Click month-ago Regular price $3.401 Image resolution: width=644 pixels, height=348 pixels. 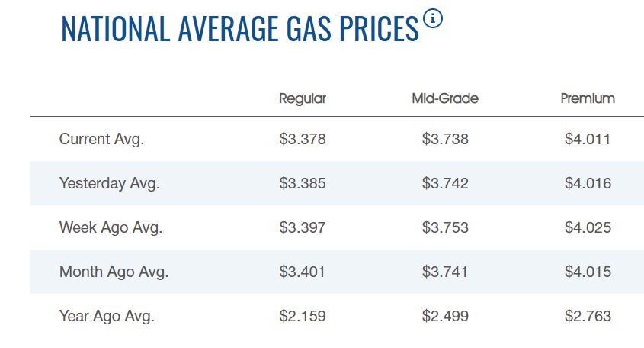click(x=303, y=272)
